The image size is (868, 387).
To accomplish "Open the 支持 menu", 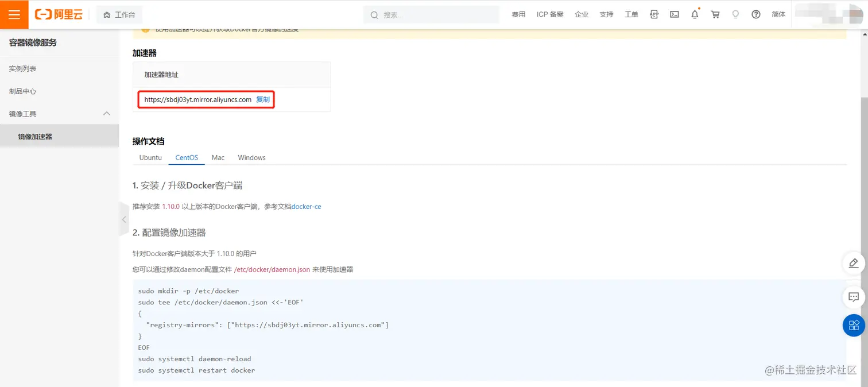I will (x=606, y=15).
